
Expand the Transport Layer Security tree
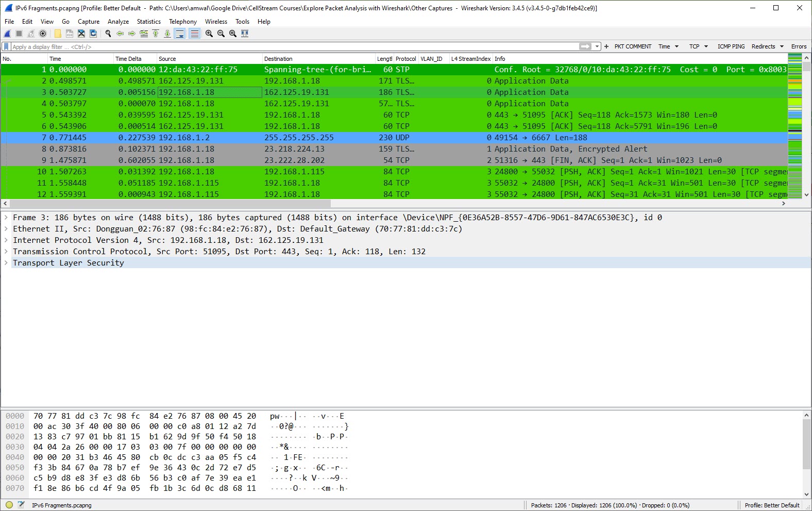[6, 263]
